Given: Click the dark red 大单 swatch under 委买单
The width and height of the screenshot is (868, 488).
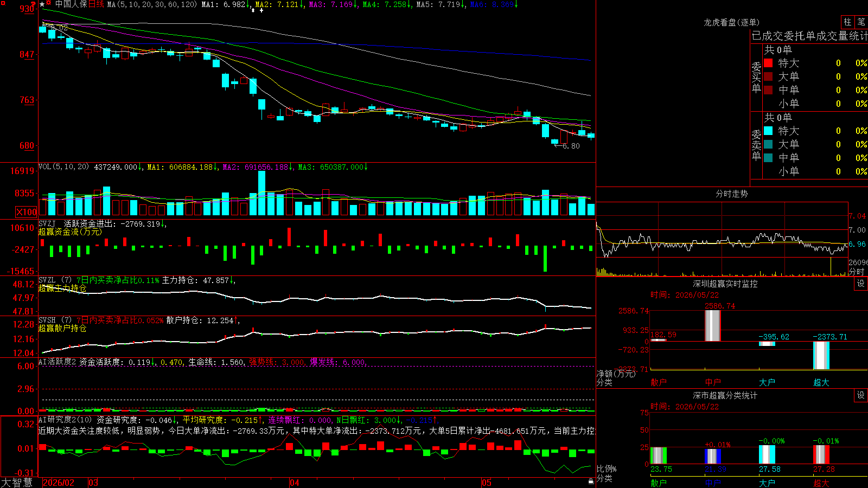Looking at the screenshot, I should pos(768,76).
